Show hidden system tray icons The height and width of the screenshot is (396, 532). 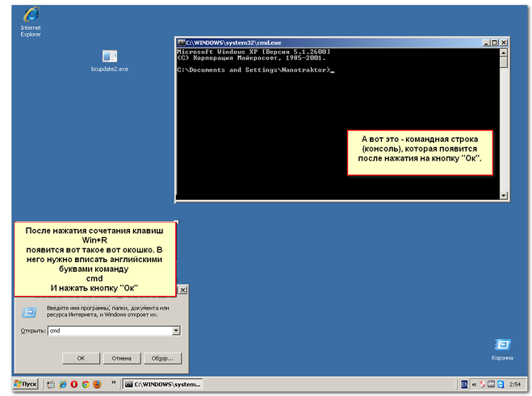click(x=474, y=384)
